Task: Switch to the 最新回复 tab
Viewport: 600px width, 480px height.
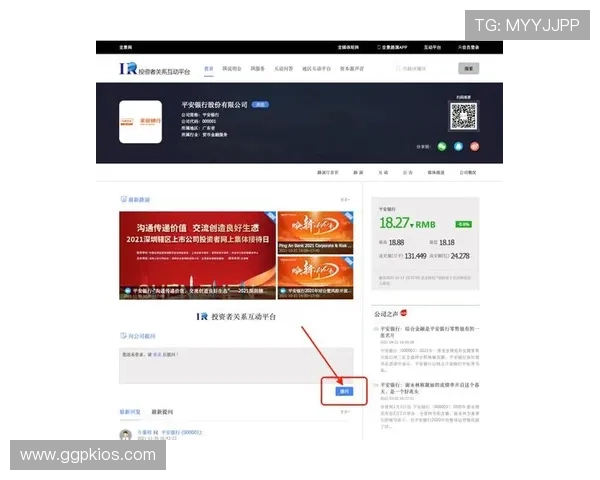Action: pyautogui.click(x=130, y=412)
